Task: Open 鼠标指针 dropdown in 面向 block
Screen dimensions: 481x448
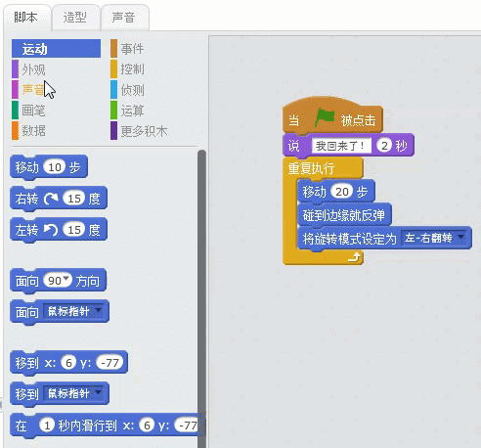Action: click(75, 311)
